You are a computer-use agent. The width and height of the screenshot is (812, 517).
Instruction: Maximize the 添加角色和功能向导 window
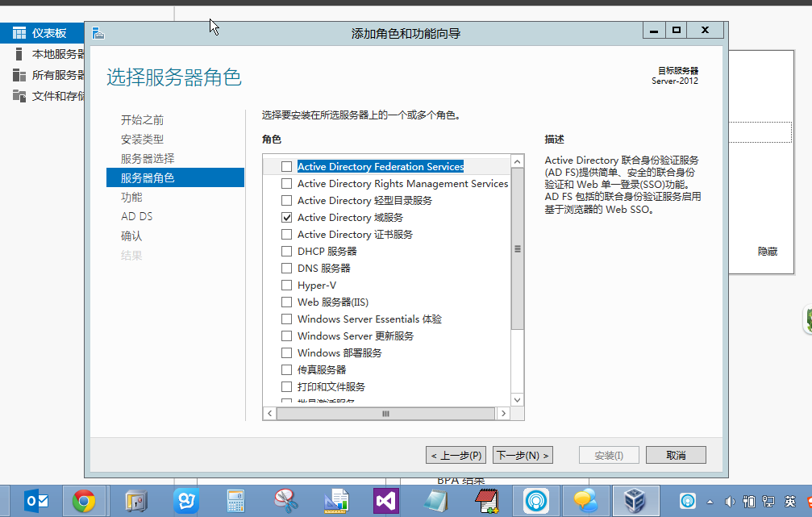click(677, 30)
